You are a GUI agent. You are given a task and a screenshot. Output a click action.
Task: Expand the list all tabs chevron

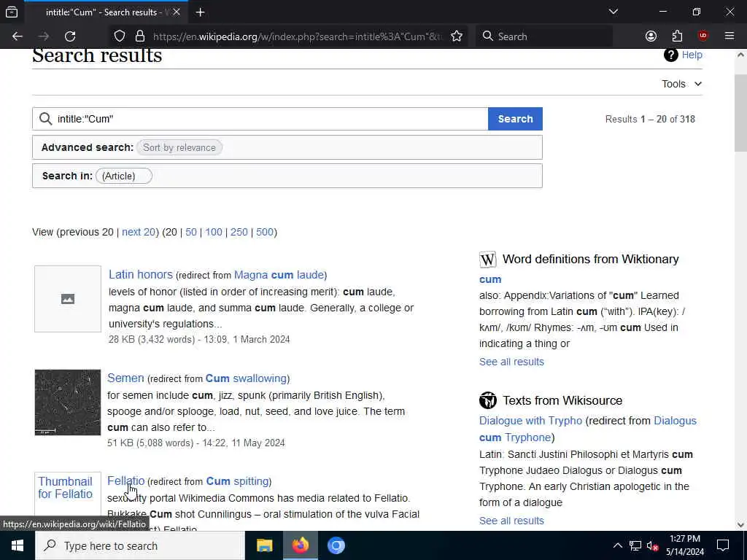coord(613,12)
